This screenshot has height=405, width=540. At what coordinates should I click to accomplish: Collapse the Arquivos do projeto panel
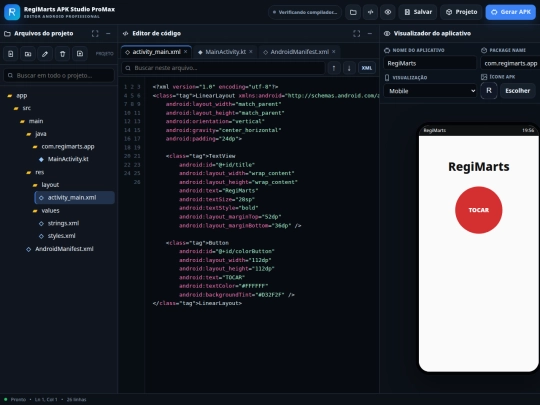pos(108,33)
